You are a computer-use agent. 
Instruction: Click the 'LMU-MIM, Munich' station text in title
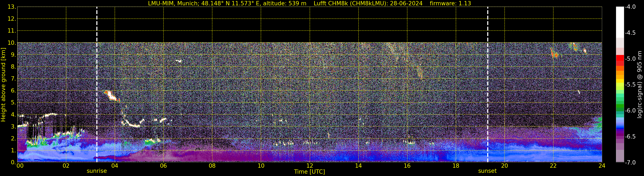173,3
